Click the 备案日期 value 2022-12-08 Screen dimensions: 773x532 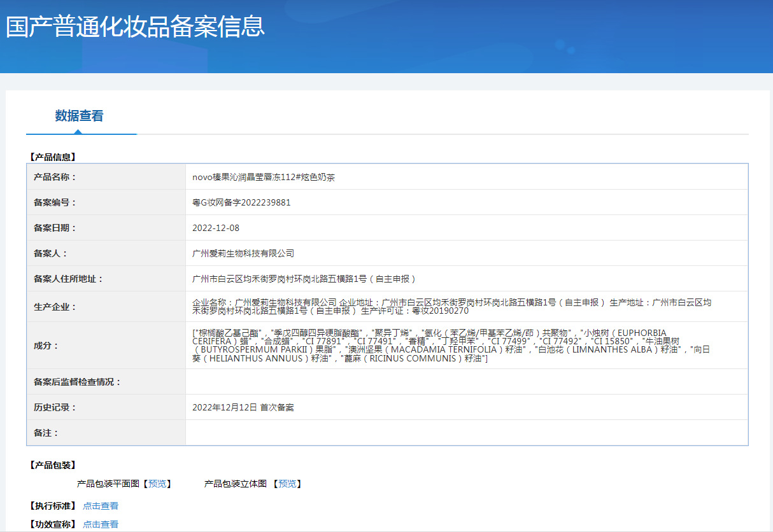(x=216, y=228)
